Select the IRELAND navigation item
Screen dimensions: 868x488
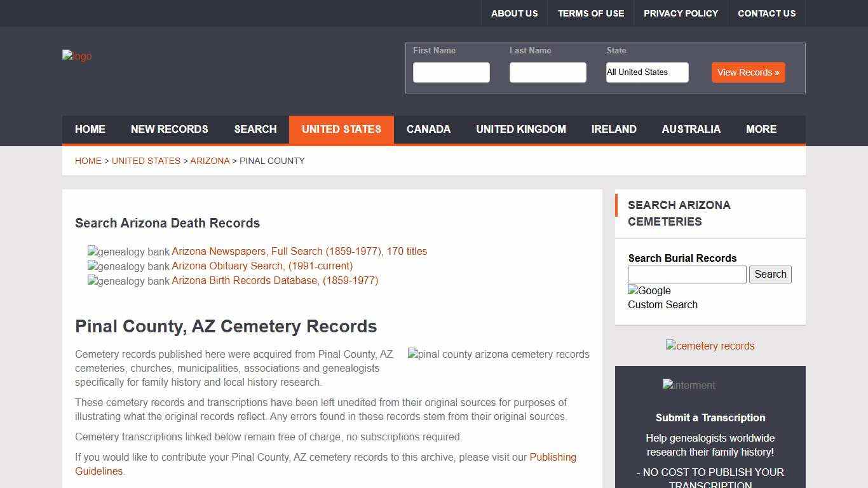(614, 129)
